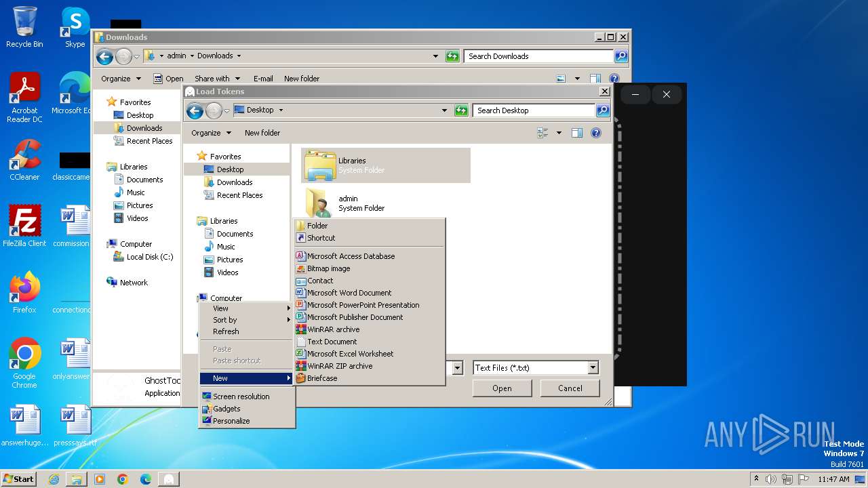
Task: Open the view options dropdown arrow in Load Tokens
Action: pos(559,133)
